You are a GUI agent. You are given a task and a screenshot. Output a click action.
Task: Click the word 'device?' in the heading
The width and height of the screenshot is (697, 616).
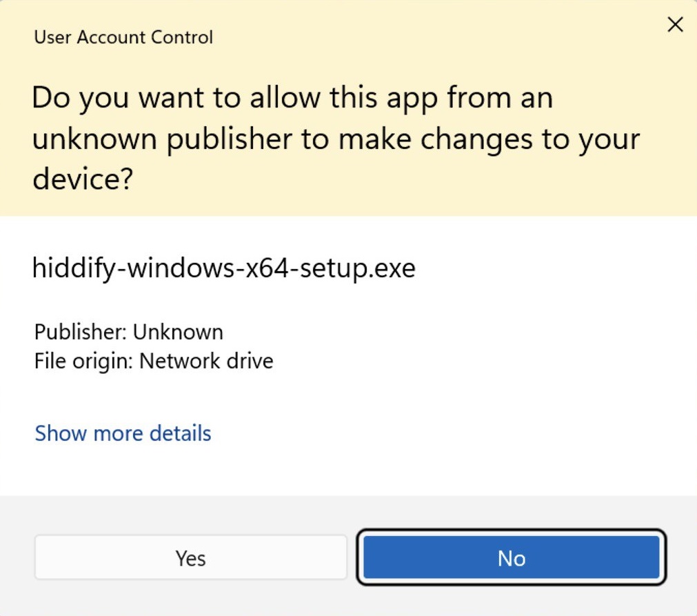point(83,181)
